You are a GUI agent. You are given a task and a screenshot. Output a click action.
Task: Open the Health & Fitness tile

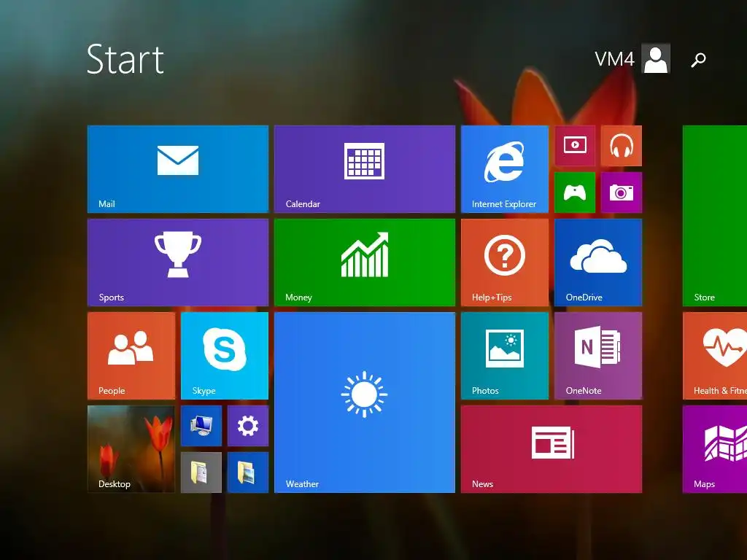click(x=715, y=356)
